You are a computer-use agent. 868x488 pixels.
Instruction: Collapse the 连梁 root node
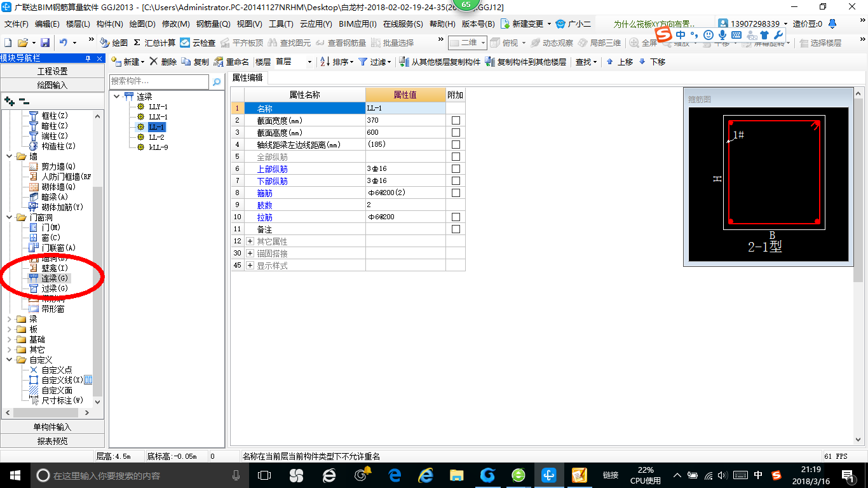point(116,97)
